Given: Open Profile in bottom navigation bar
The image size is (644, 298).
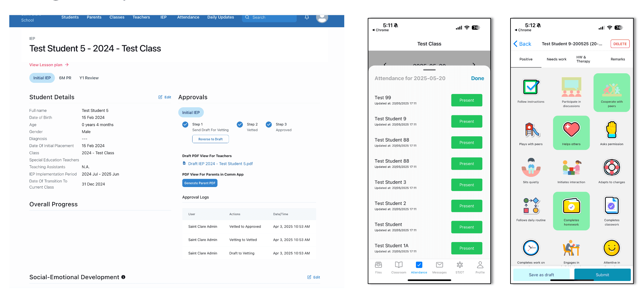Looking at the screenshot, I should (x=480, y=268).
